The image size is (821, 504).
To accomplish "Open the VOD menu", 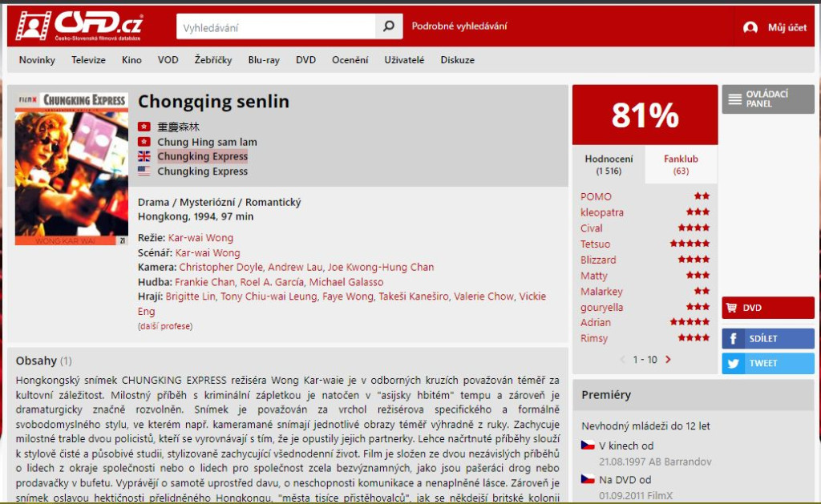I will [168, 60].
